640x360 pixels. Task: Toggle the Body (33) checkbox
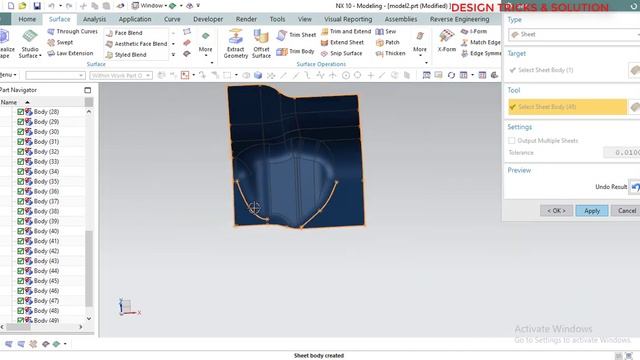pos(20,162)
